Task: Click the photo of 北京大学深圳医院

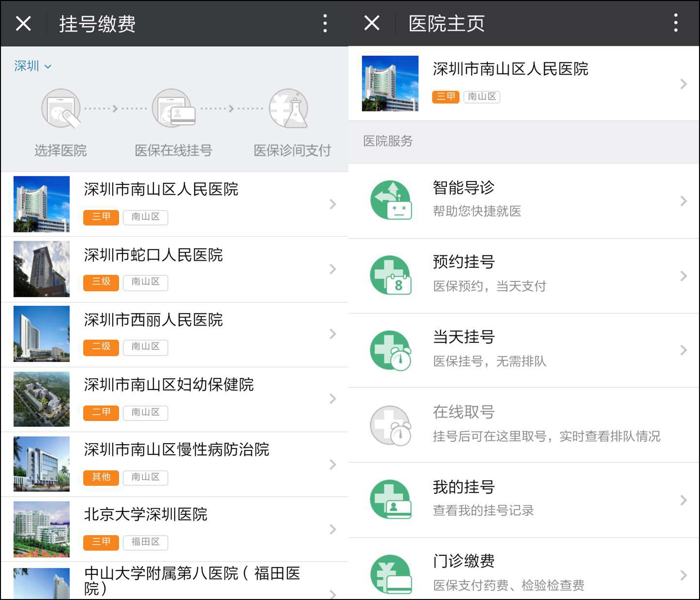Action: pyautogui.click(x=42, y=529)
